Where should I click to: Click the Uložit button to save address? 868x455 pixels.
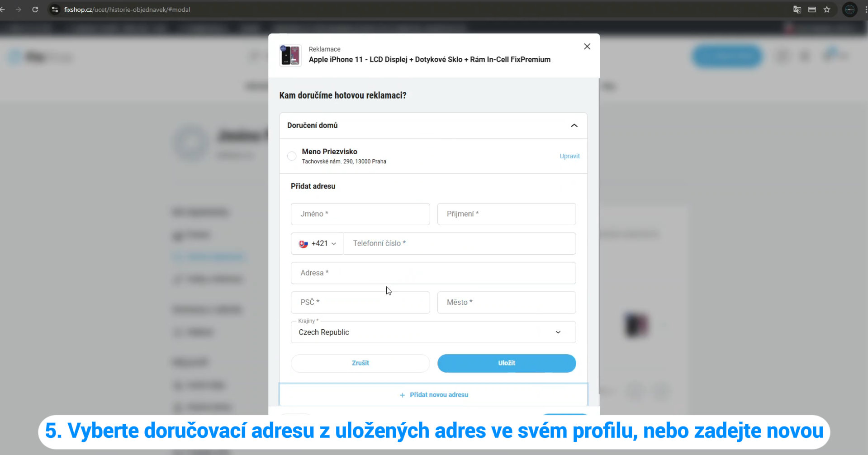pyautogui.click(x=507, y=363)
